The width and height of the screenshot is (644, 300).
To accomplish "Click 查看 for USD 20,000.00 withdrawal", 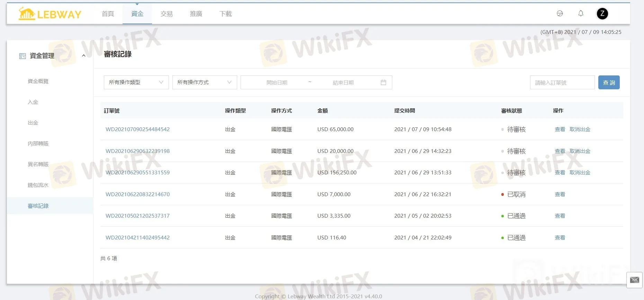I will coord(560,151).
